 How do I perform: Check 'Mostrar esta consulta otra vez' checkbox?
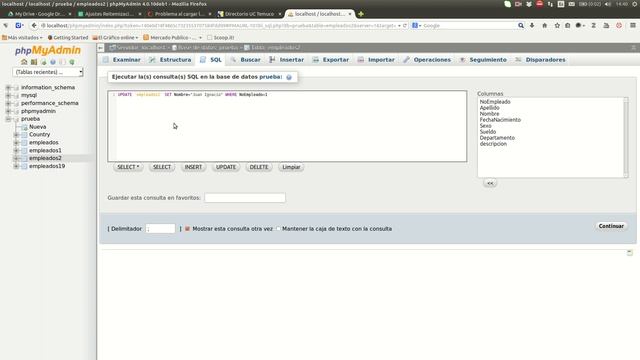point(187,229)
